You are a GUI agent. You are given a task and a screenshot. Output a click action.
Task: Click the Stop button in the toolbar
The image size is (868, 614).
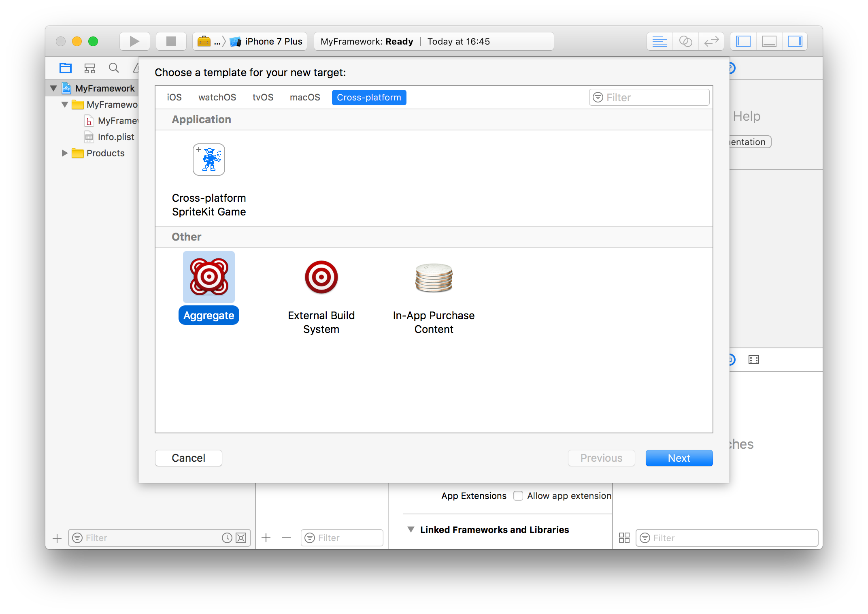pyautogui.click(x=171, y=41)
